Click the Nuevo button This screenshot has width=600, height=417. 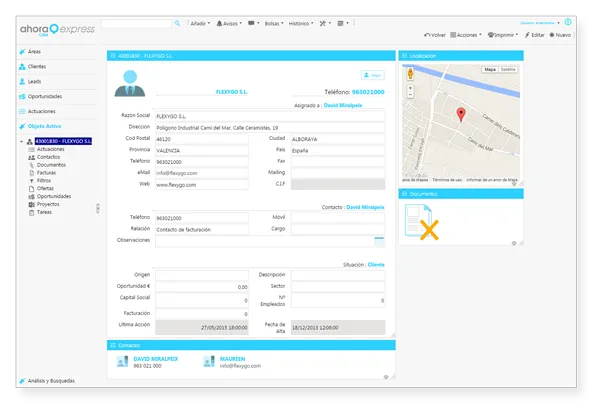tap(560, 35)
